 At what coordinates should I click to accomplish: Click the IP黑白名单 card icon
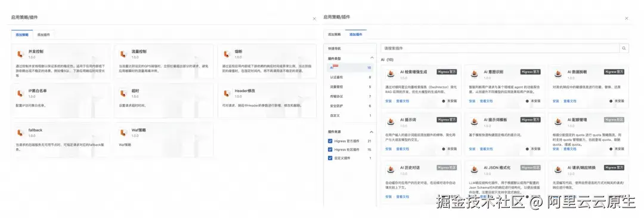click(x=20, y=93)
